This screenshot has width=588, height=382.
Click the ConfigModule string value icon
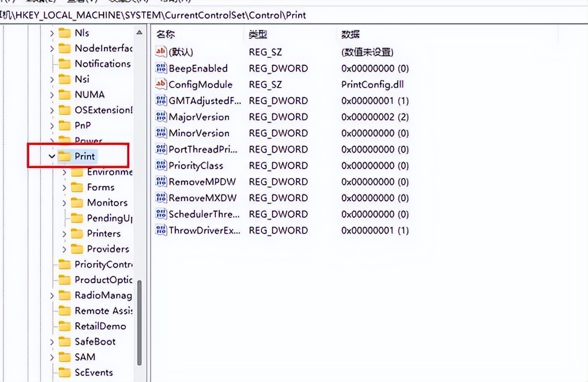point(160,84)
